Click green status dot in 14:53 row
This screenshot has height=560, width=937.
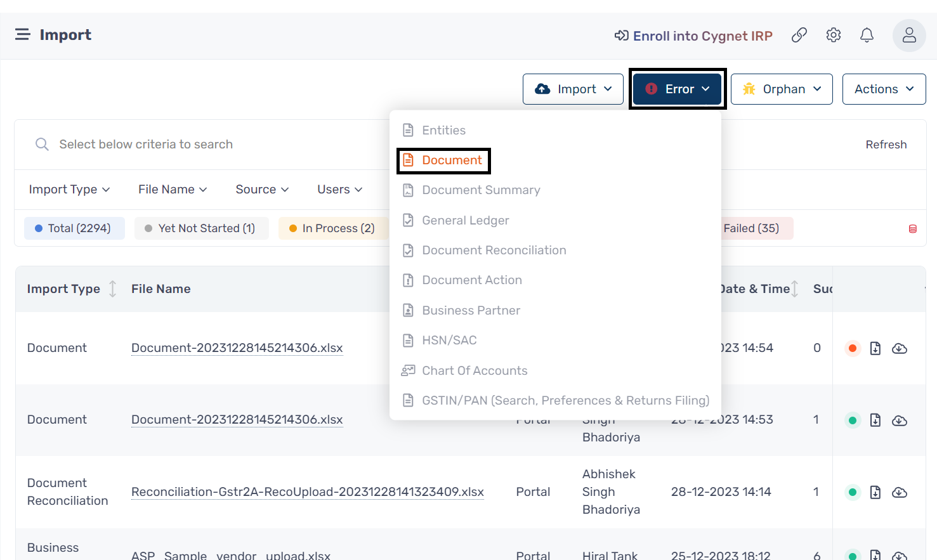pos(853,420)
